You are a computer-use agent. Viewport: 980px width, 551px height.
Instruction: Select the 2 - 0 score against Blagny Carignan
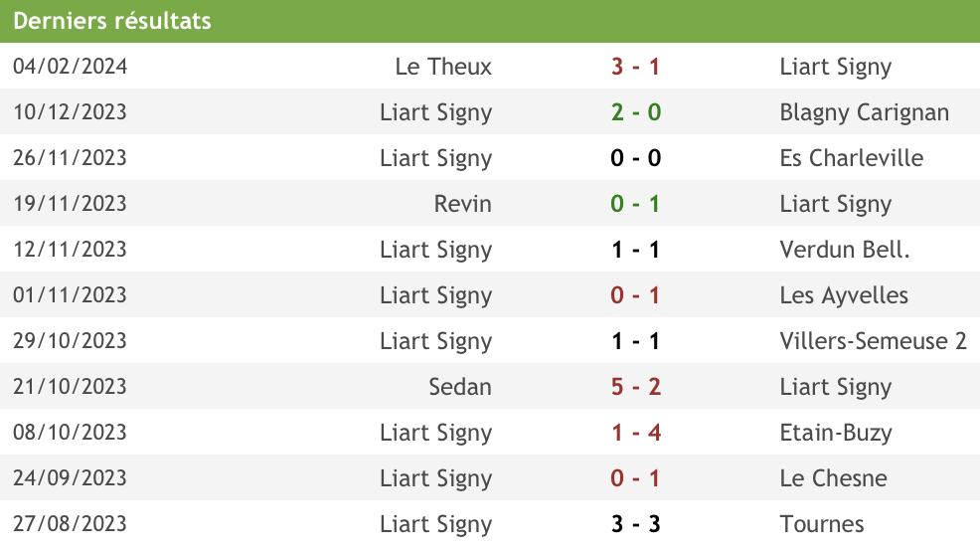636,112
